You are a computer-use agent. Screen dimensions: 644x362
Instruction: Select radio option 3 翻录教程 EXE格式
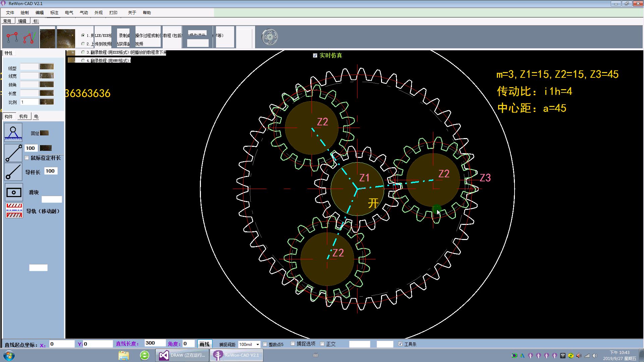click(83, 52)
